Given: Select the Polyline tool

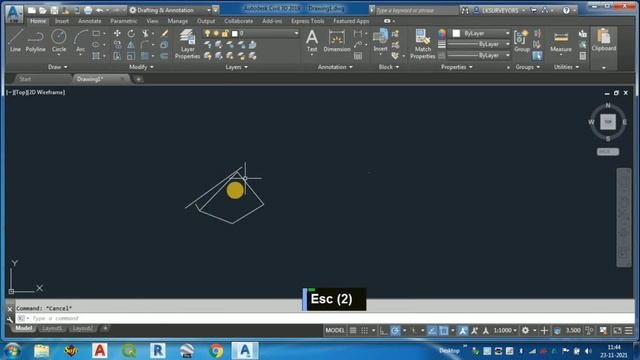Looking at the screenshot, I should [x=36, y=41].
